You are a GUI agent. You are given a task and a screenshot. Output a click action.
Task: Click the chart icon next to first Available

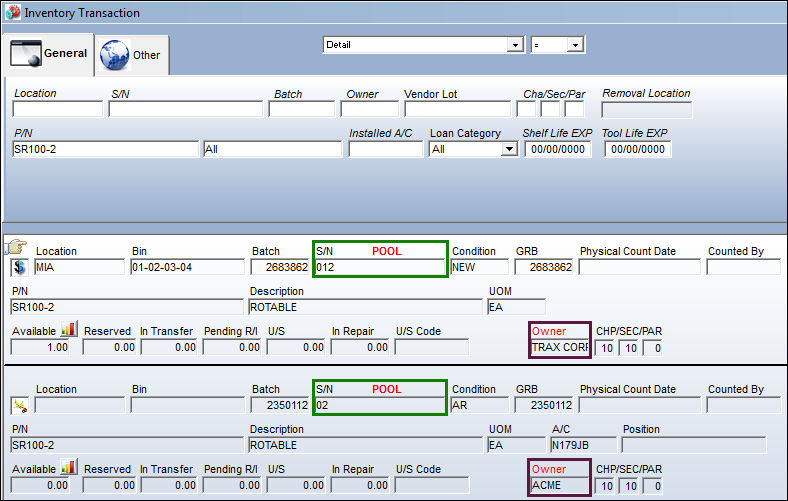(x=68, y=330)
